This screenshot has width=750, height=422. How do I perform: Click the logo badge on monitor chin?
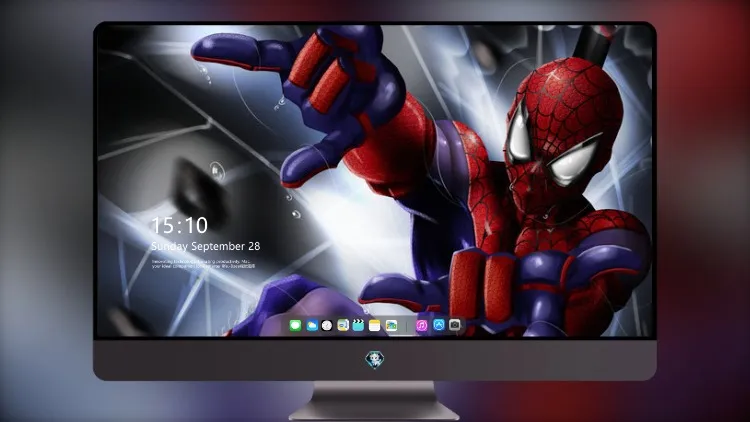point(375,360)
